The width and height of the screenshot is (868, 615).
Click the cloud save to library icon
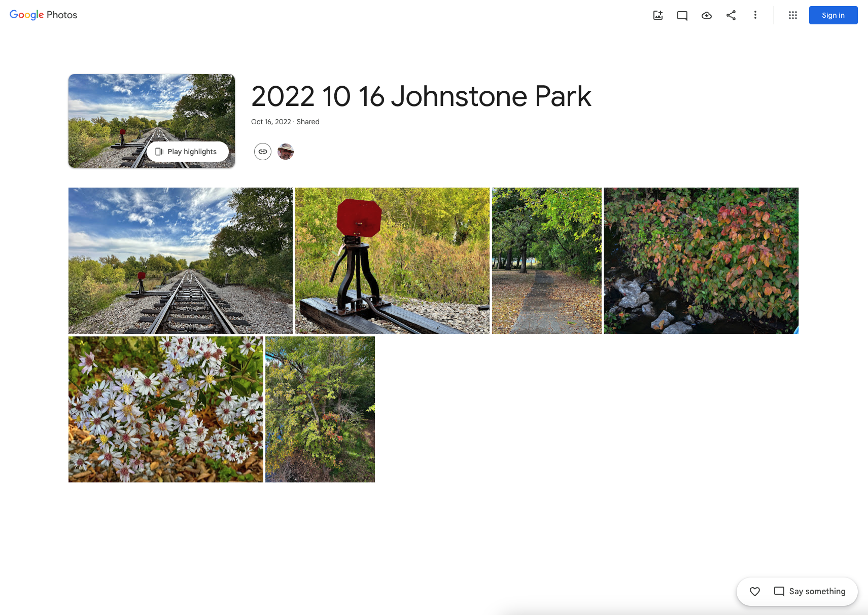[707, 15]
